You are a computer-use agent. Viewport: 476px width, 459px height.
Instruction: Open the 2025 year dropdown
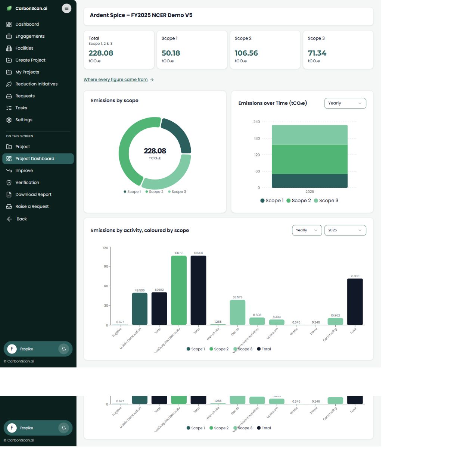[345, 230]
